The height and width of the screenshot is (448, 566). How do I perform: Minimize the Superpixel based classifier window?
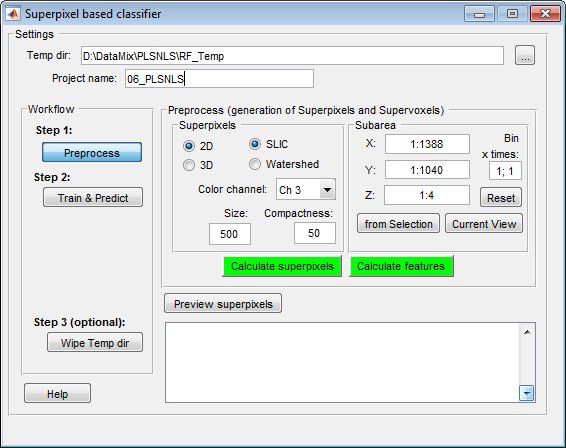tap(479, 14)
